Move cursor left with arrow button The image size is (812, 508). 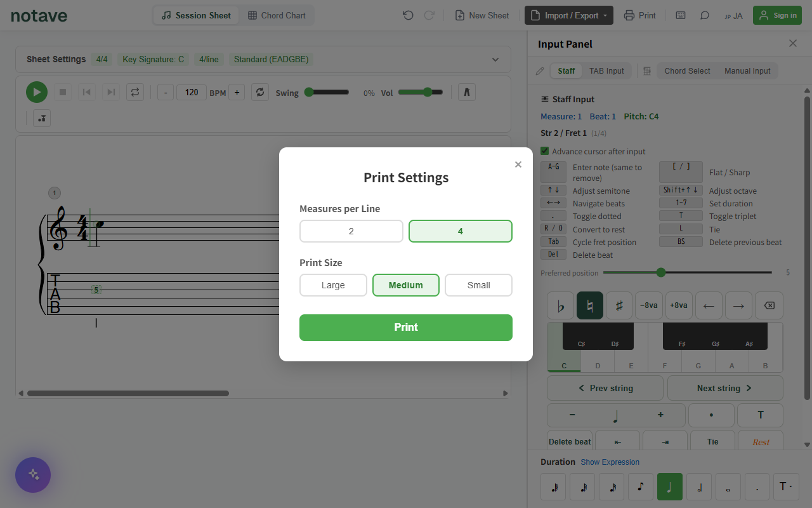click(x=709, y=305)
